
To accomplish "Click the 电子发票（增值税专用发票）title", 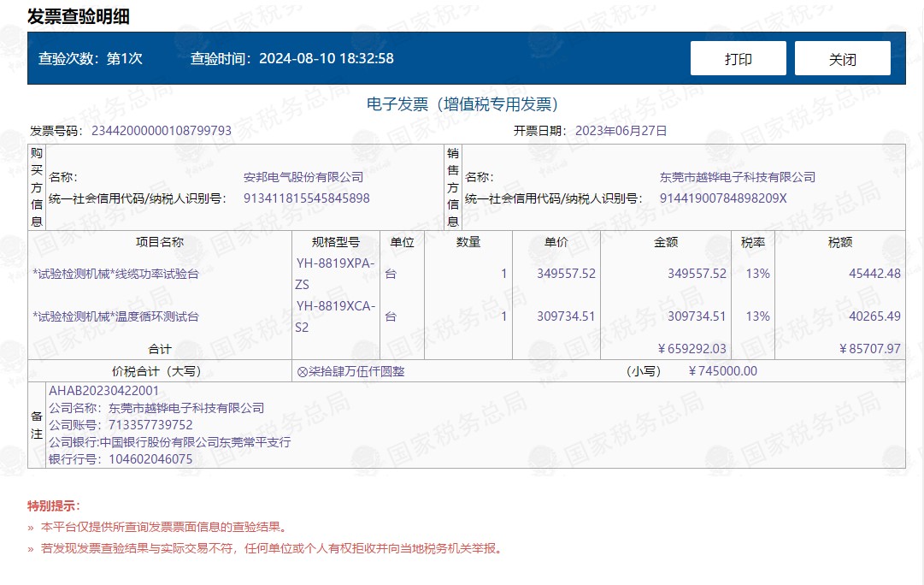I will pyautogui.click(x=462, y=104).
